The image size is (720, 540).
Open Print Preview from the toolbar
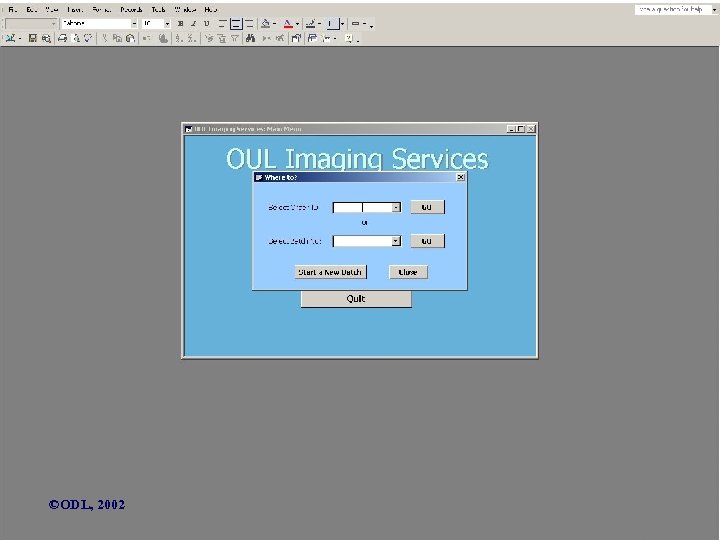pos(76,38)
